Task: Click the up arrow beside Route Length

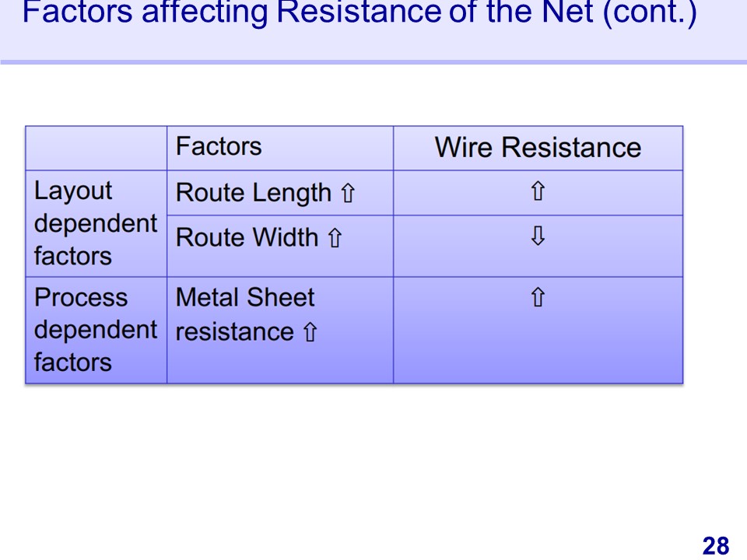Action: tap(348, 194)
